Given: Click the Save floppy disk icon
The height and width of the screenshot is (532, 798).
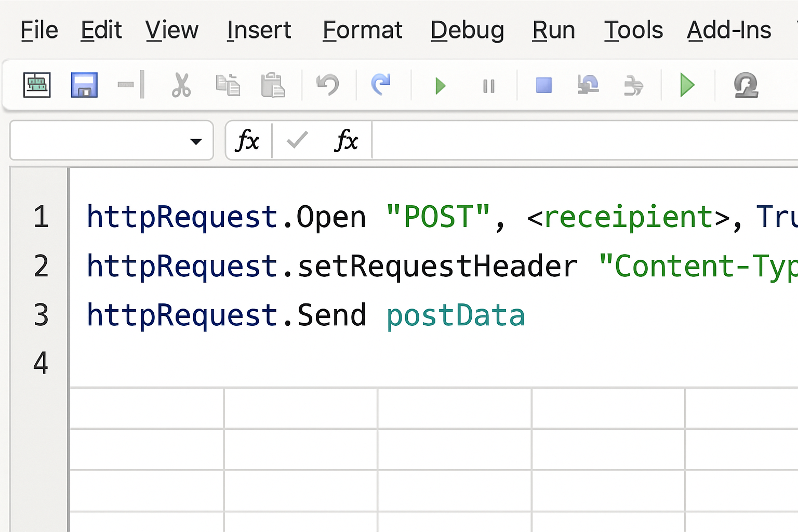Looking at the screenshot, I should (x=84, y=85).
